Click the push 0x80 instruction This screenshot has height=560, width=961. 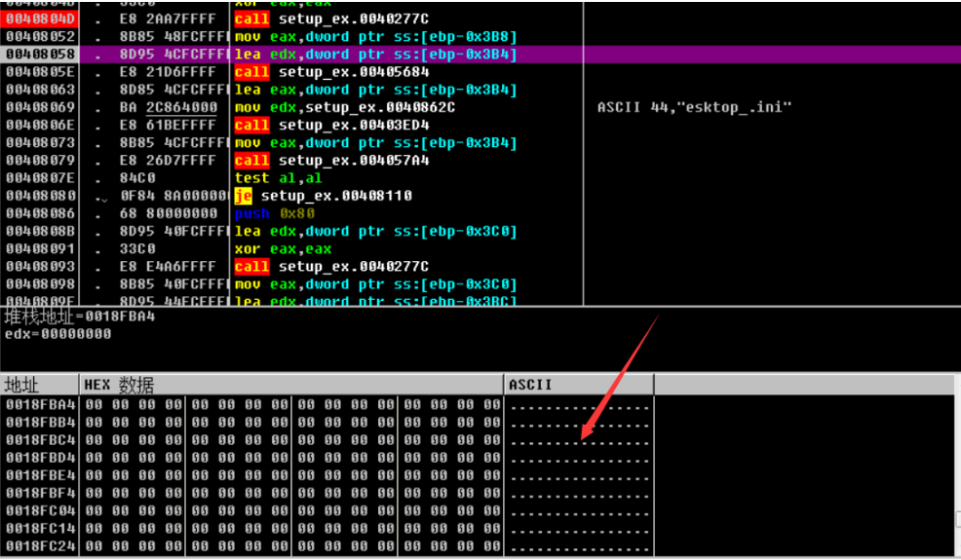tap(275, 214)
